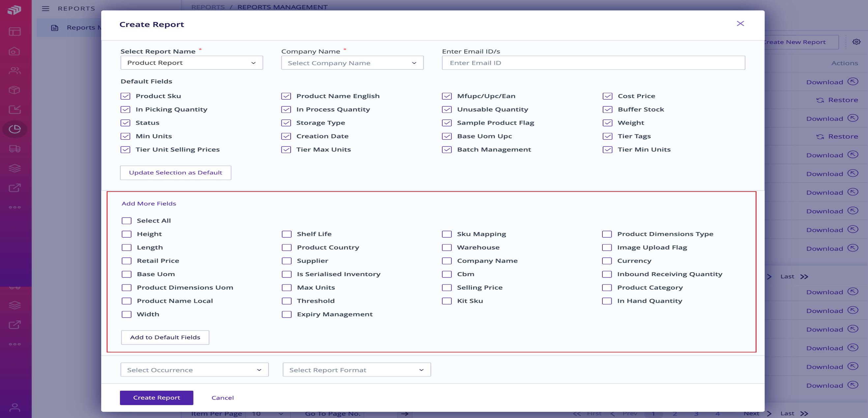Open the settings gear icon near Create New Report

pos(856,42)
